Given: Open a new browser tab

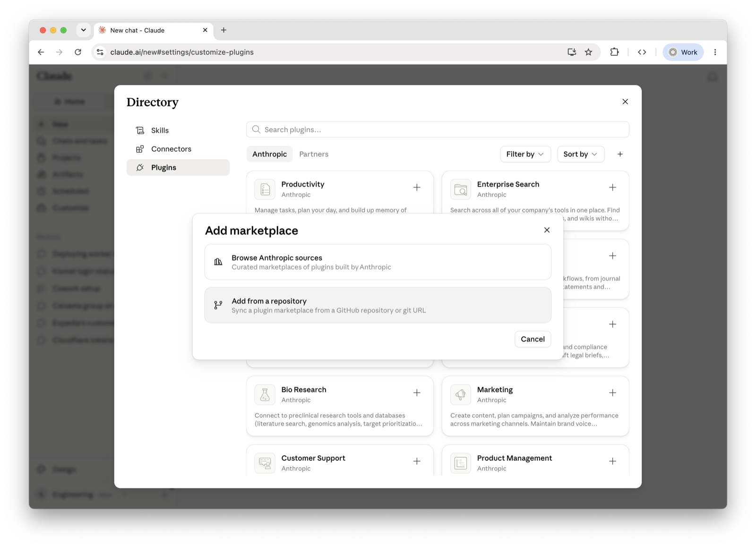Looking at the screenshot, I should 223,30.
